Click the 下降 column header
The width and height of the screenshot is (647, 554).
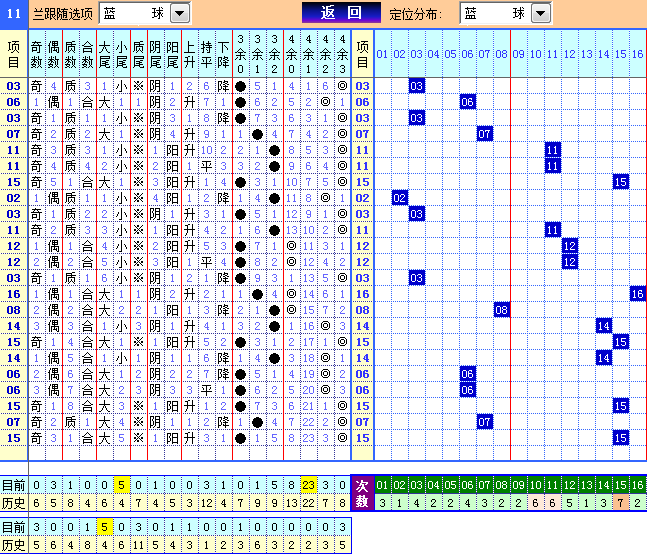pos(223,54)
